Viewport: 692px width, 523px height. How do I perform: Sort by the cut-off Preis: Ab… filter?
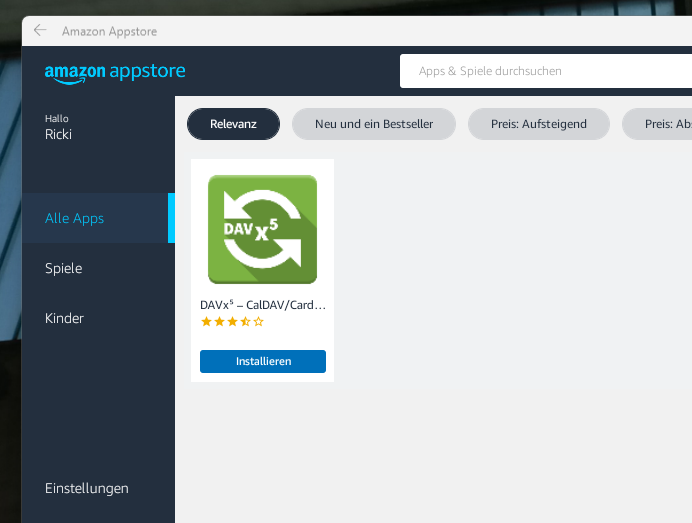(x=658, y=124)
